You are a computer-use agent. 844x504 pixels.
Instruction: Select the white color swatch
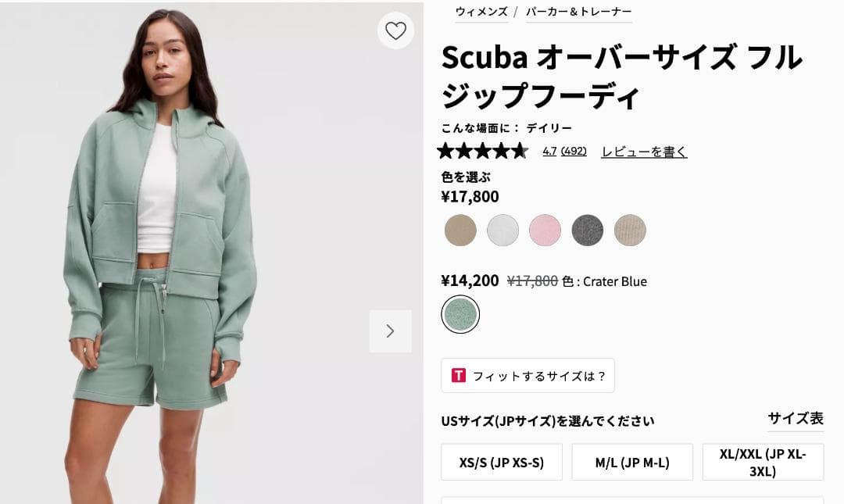502,231
